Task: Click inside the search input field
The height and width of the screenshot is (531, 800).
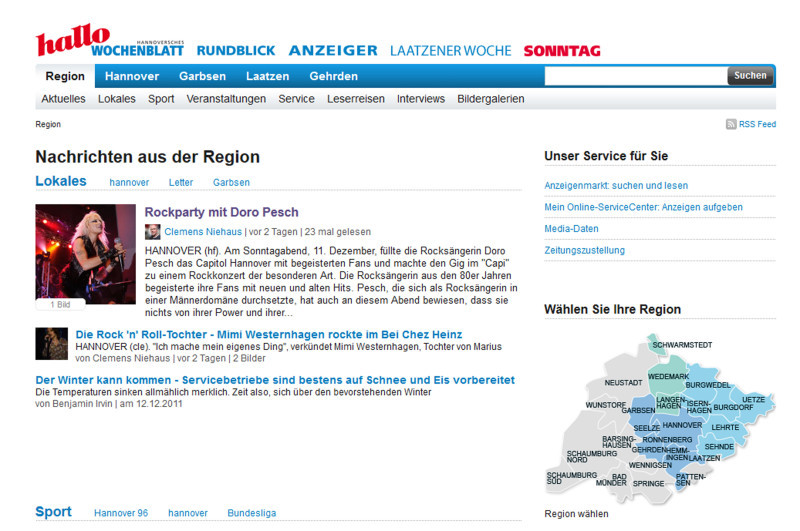Action: point(634,76)
